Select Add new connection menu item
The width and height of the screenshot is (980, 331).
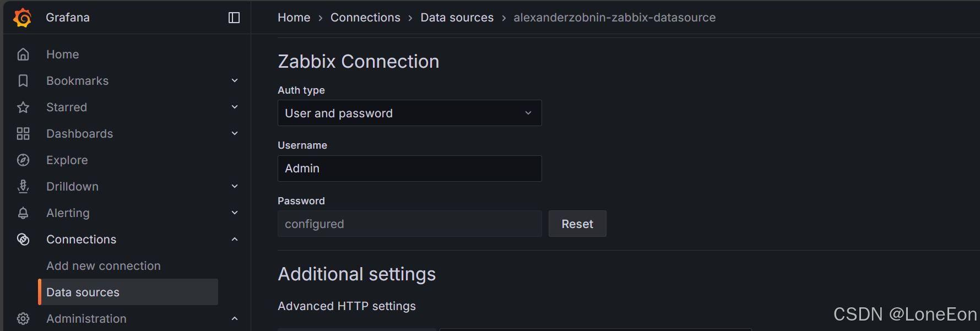104,265
